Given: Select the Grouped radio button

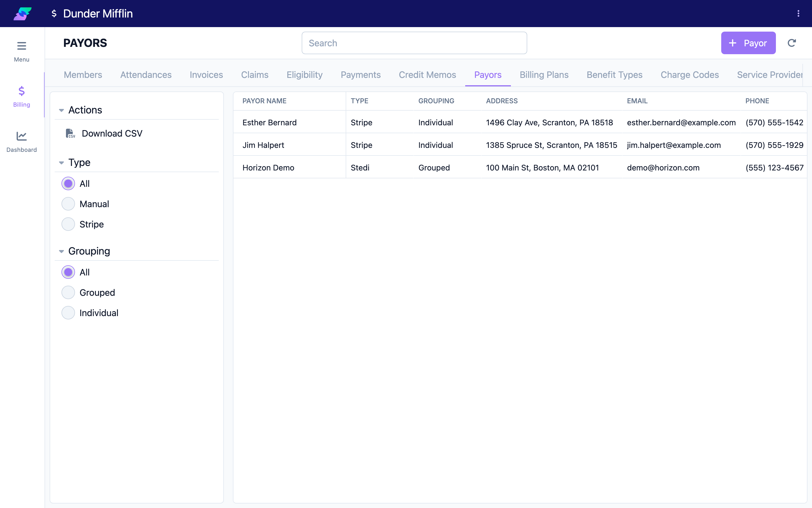Looking at the screenshot, I should point(68,293).
